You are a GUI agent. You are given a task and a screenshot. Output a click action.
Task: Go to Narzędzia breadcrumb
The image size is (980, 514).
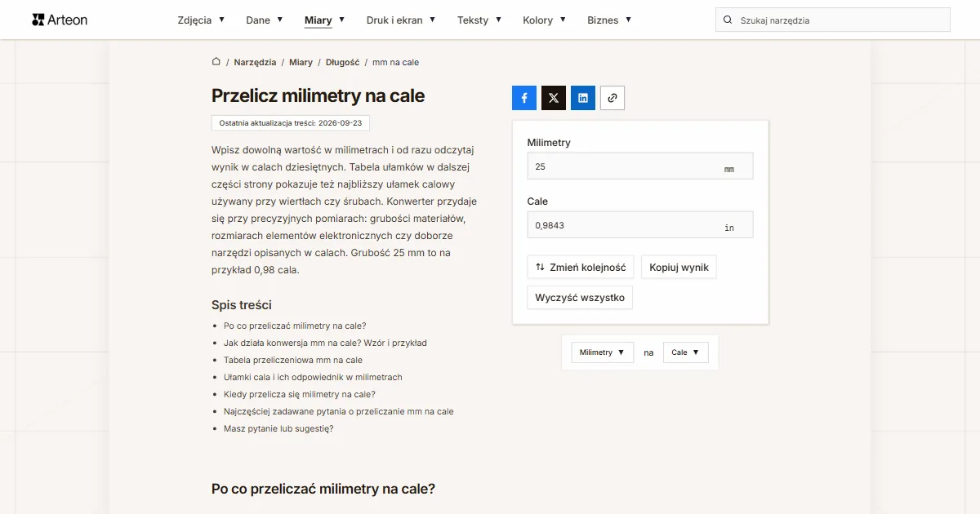click(254, 62)
